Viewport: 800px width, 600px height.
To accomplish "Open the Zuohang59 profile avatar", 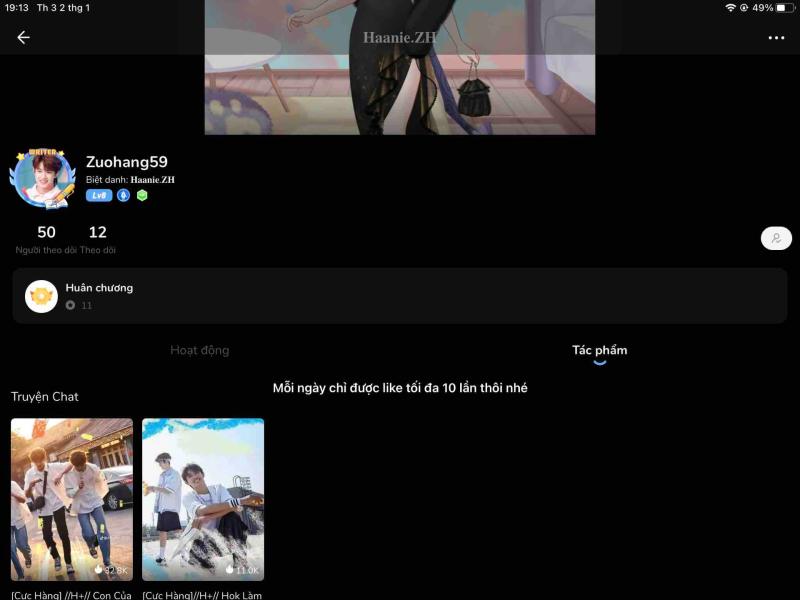I will click(42, 179).
